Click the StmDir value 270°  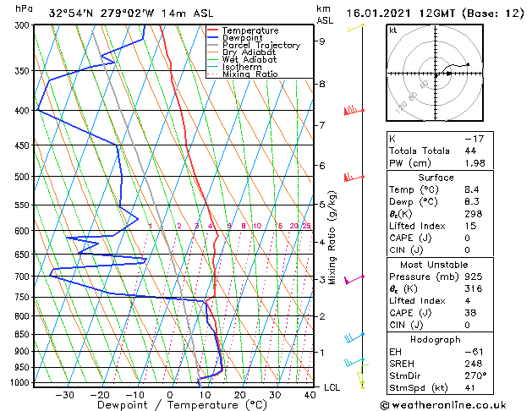pos(475,375)
